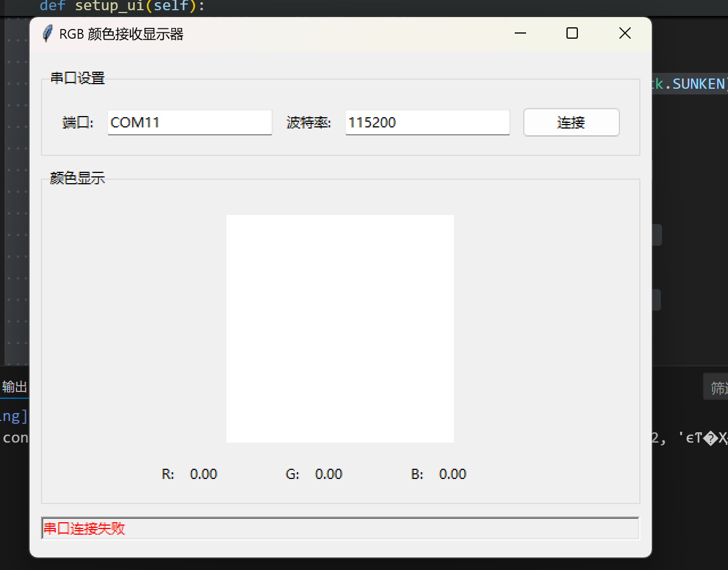This screenshot has width=728, height=570.
Task: Minimize the RGB 颜色接收显示器 window
Action: coord(520,34)
